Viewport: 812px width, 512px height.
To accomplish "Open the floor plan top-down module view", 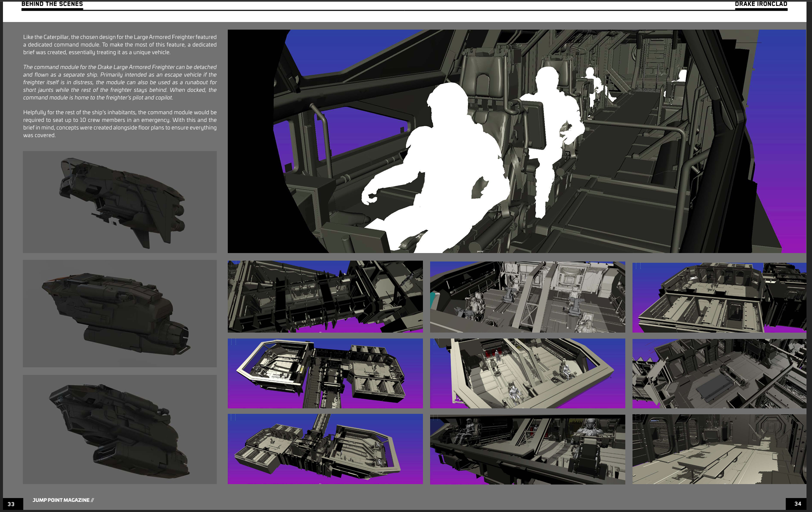I will tap(325, 373).
